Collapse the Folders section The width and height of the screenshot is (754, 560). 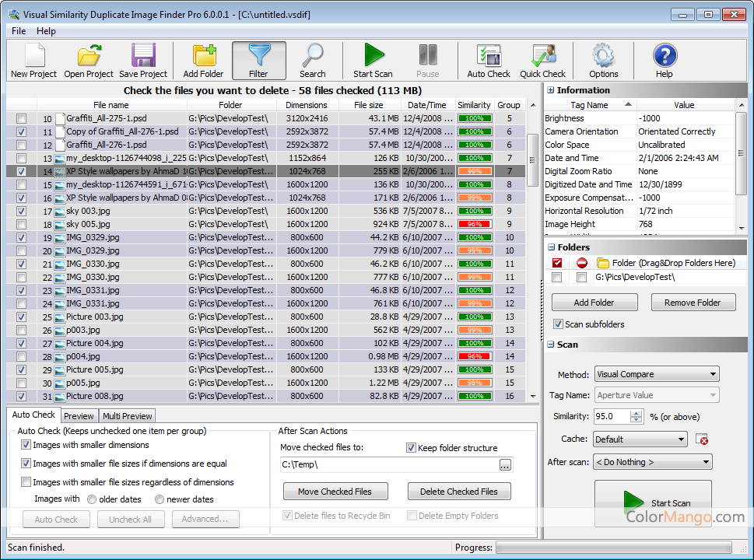pyautogui.click(x=551, y=247)
